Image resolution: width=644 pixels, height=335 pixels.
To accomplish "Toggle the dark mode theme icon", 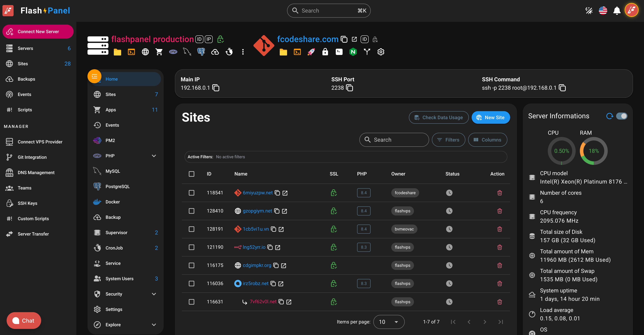I will pyautogui.click(x=589, y=10).
